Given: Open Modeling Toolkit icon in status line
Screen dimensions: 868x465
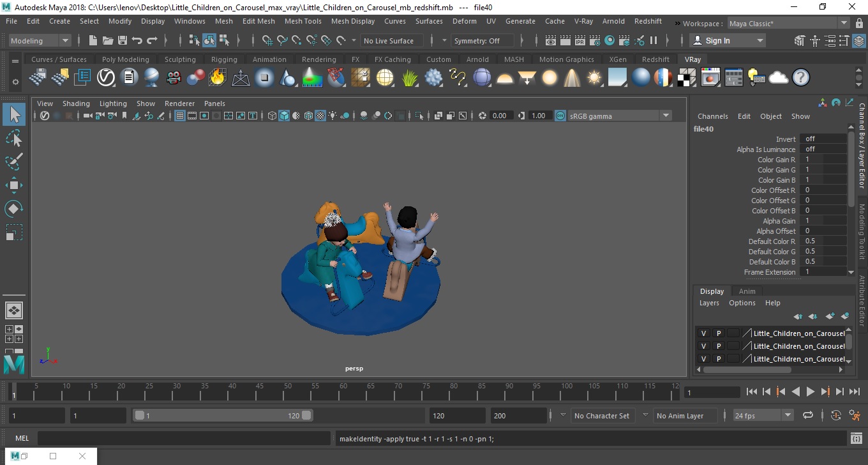Looking at the screenshot, I should click(799, 40).
